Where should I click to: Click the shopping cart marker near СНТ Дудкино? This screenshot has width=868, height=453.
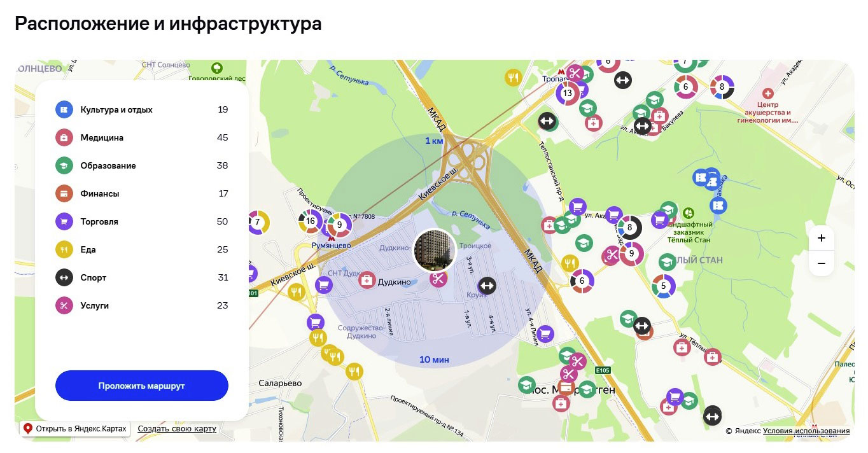coord(323,284)
